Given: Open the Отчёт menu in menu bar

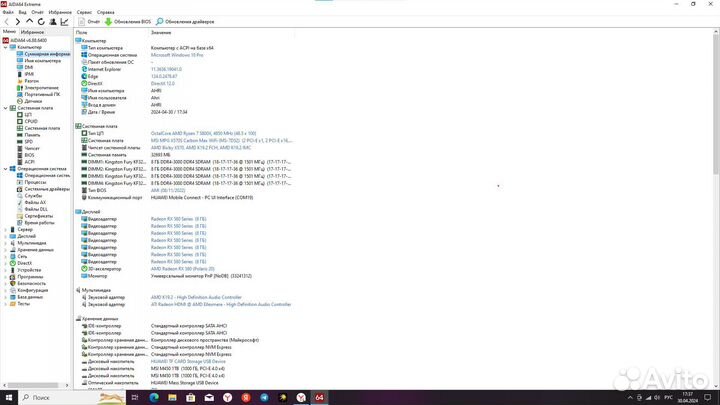Looking at the screenshot, I should pyautogui.click(x=37, y=12).
